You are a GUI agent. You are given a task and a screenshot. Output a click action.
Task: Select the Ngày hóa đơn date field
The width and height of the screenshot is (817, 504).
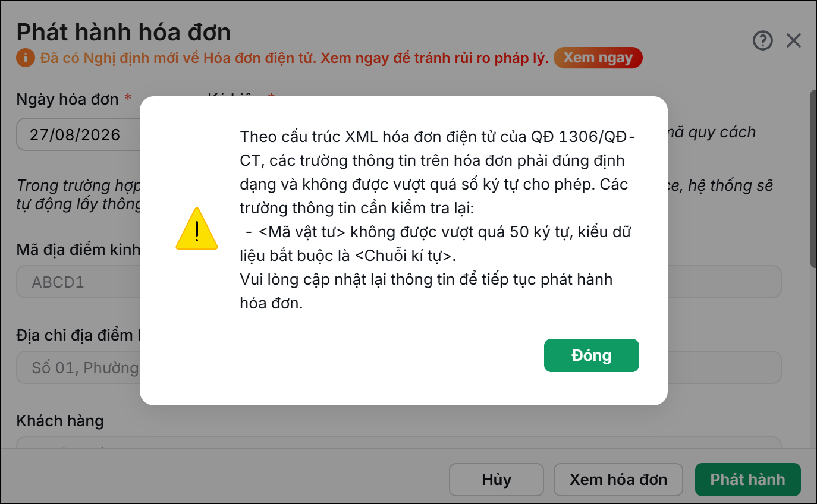click(x=78, y=134)
